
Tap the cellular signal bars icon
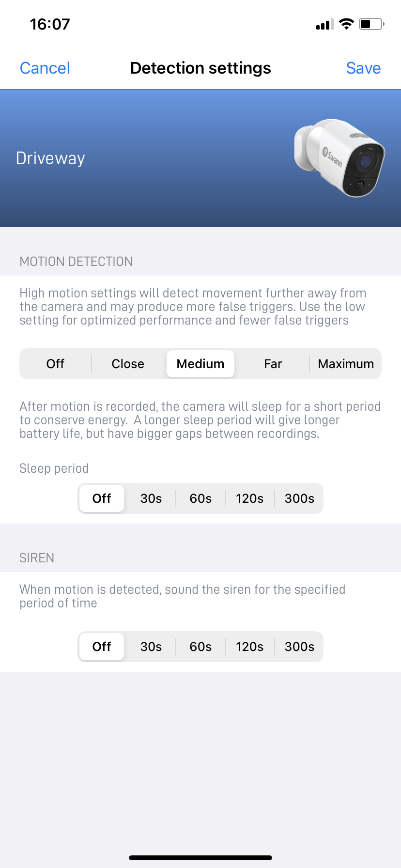click(325, 24)
